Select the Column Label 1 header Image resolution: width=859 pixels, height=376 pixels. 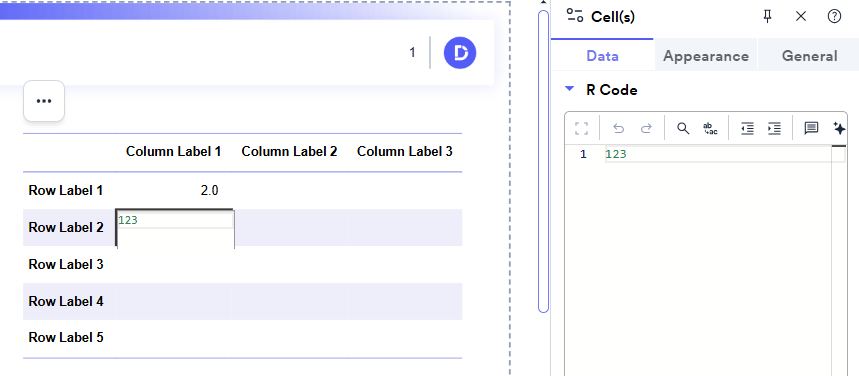coord(174,151)
